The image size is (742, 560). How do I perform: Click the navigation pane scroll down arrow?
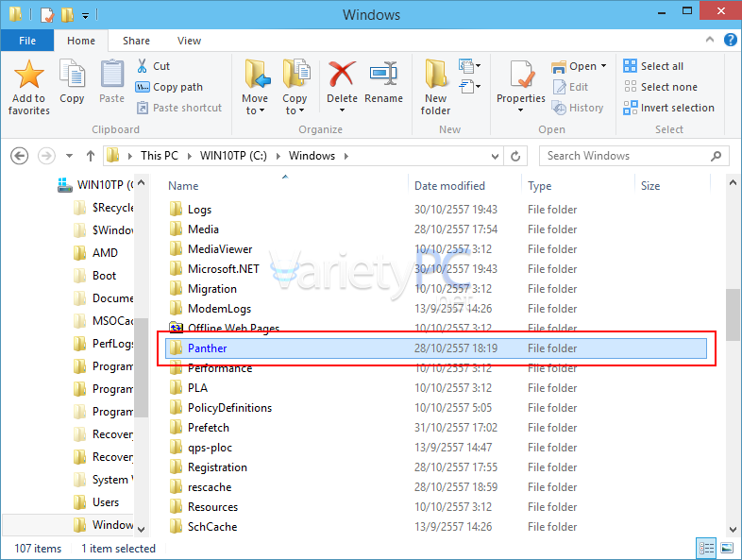(141, 530)
